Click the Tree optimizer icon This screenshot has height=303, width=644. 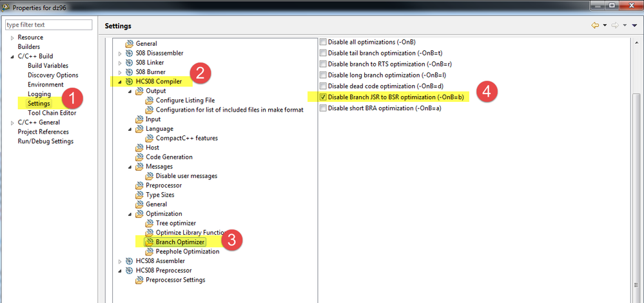pos(150,223)
